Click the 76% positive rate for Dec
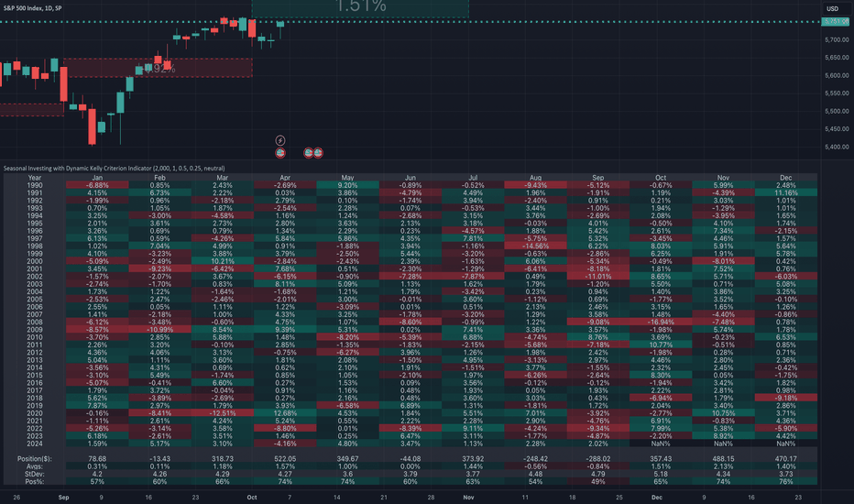 pyautogui.click(x=786, y=482)
